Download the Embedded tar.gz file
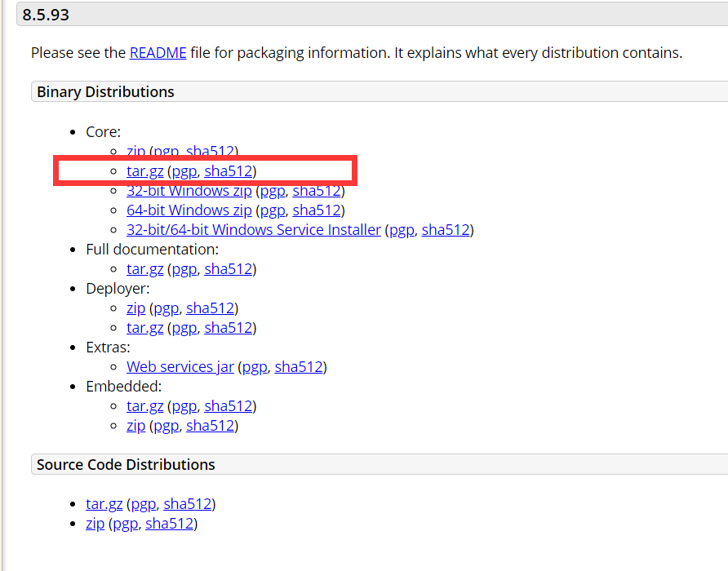This screenshot has width=728, height=571. click(145, 406)
